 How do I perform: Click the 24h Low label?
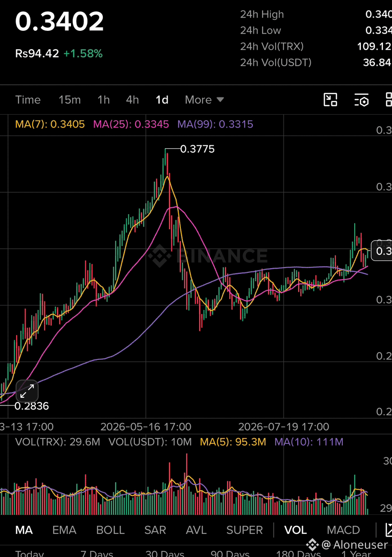pos(260,30)
